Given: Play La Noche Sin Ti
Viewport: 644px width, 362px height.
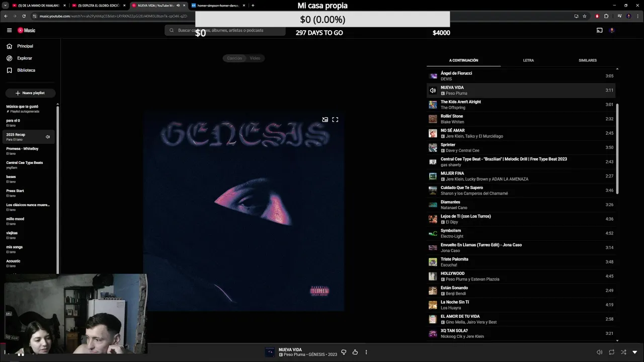Looking at the screenshot, I should tap(521, 305).
